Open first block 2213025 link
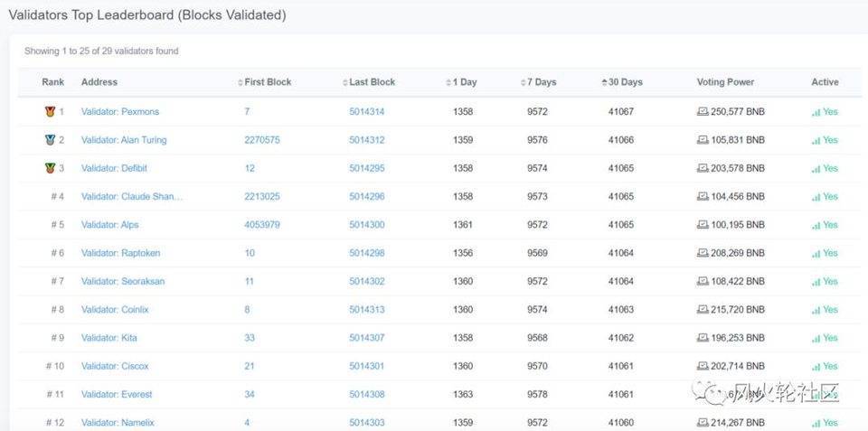The image size is (868, 431). coord(261,197)
